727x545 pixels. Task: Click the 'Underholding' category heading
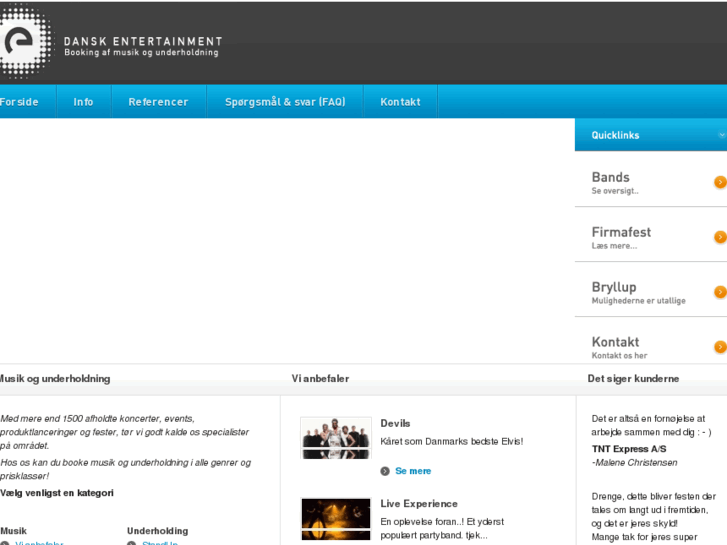click(158, 531)
